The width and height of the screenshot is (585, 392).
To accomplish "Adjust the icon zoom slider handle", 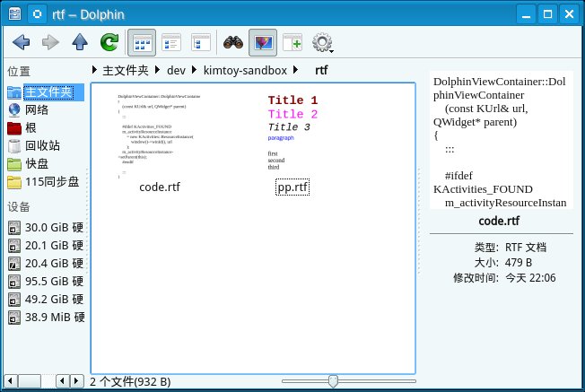I will 333,381.
